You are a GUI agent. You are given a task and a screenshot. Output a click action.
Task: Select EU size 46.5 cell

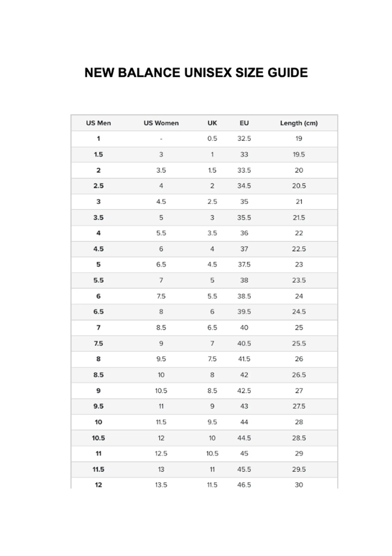(x=244, y=485)
